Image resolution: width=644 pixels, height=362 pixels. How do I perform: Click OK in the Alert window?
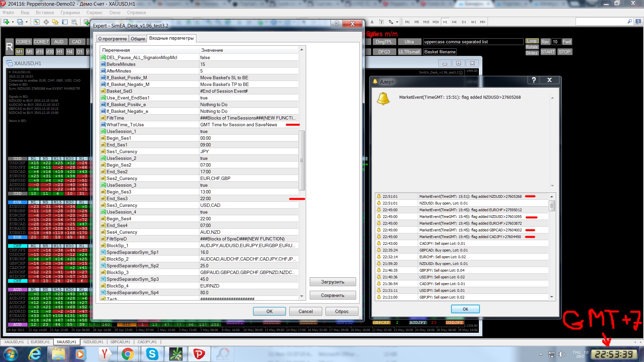coord(465,309)
